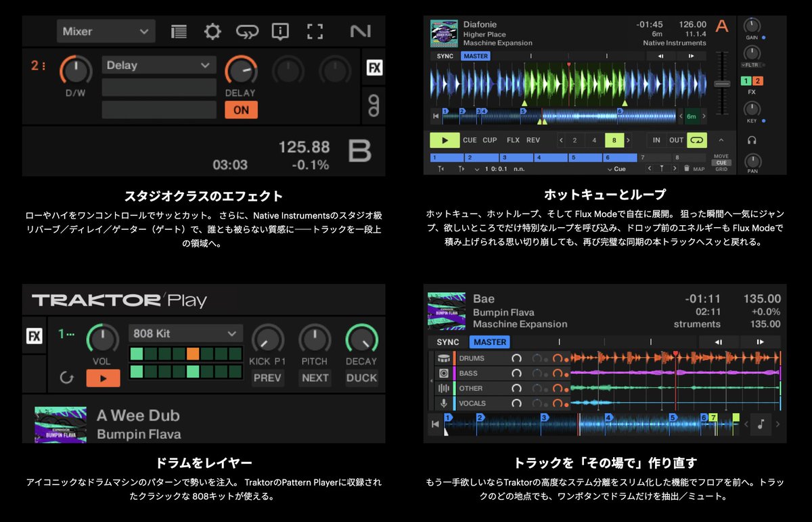Open Traktor preferences via the gear icon

[214, 30]
